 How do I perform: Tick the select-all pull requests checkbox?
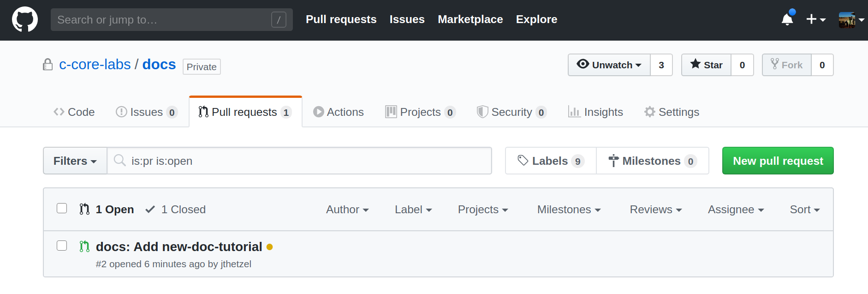(62, 208)
